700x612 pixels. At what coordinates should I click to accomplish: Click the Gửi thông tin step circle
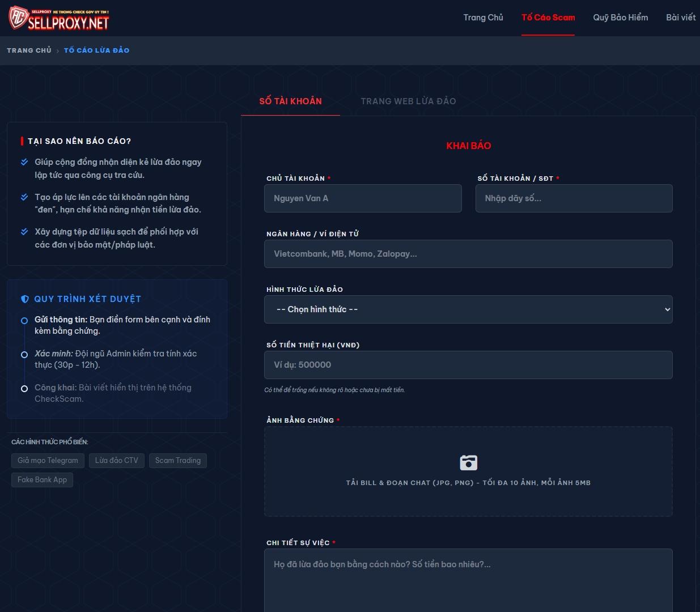[x=24, y=321]
